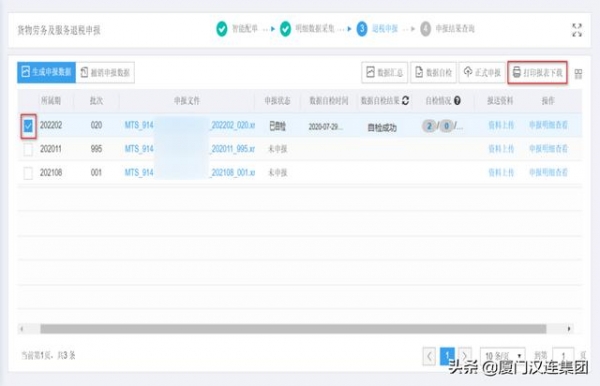The width and height of the screenshot is (600, 386).
Task: Go to step 智能配单
Action: 237,29
